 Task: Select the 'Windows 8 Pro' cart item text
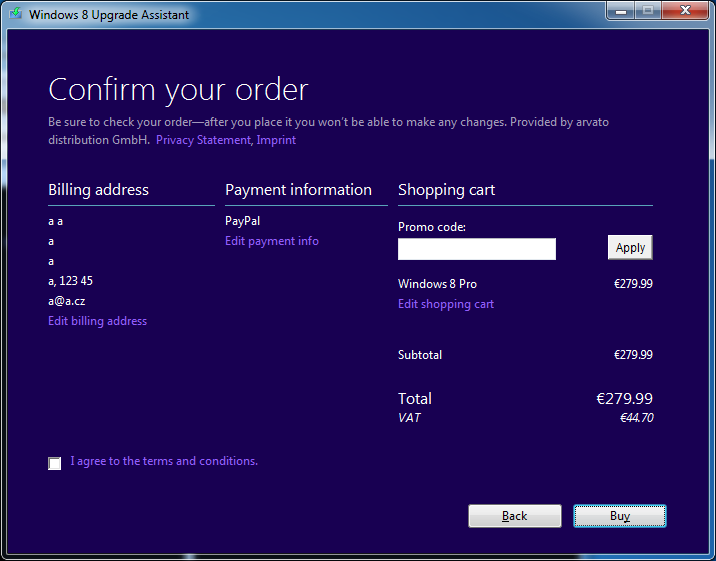point(437,284)
